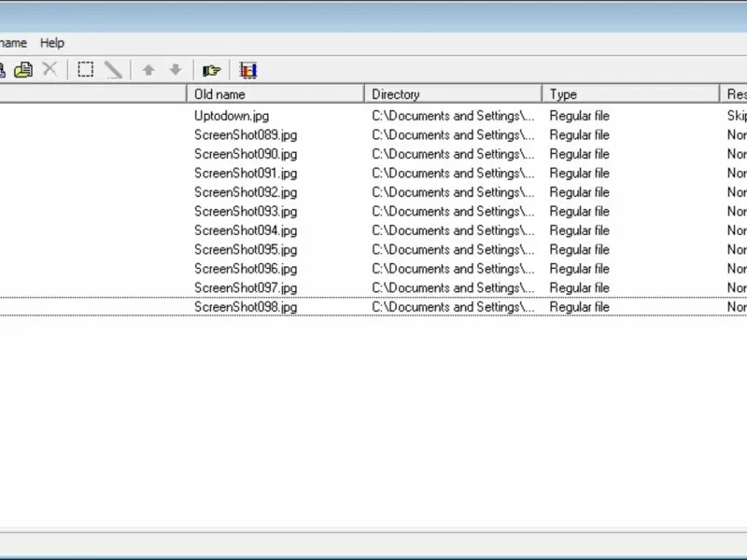Select ScreenShot097.jpg in the list
The image size is (747, 560).
246,287
